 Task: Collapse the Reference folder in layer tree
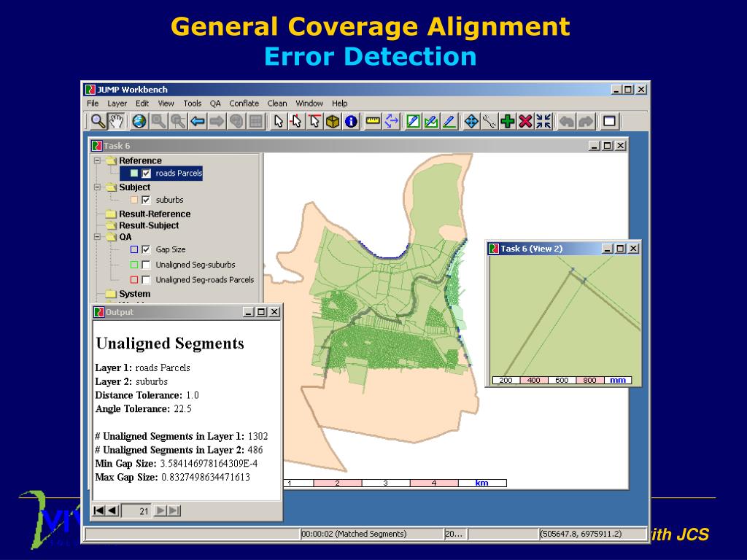pos(97,160)
